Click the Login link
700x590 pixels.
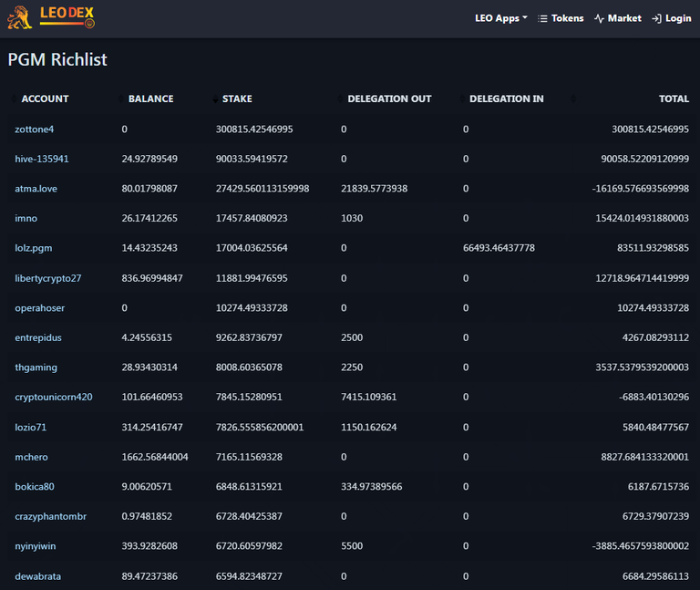click(x=672, y=18)
